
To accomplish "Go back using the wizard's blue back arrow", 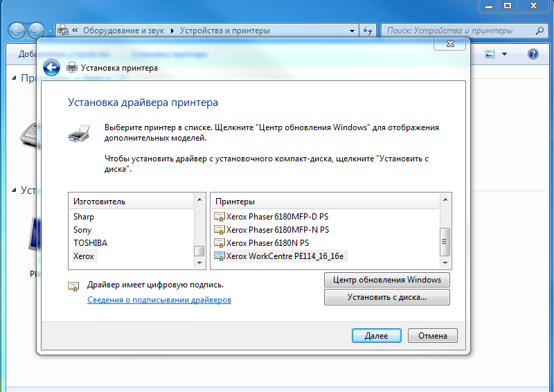I will point(51,67).
